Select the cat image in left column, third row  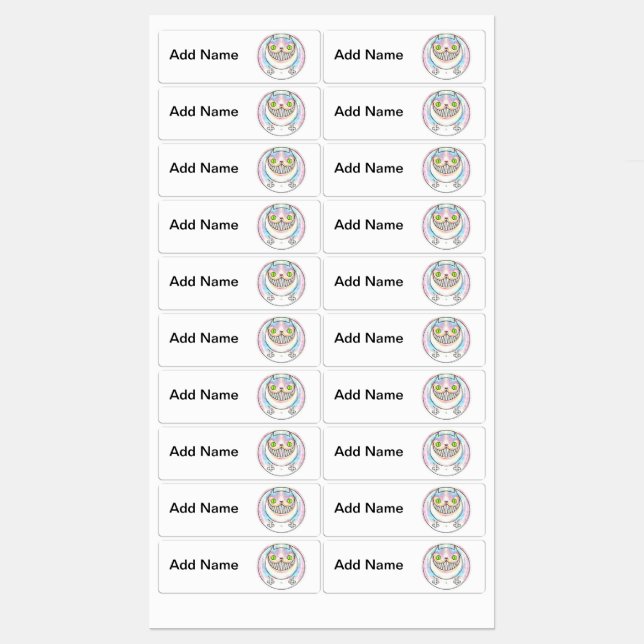[x=281, y=169]
